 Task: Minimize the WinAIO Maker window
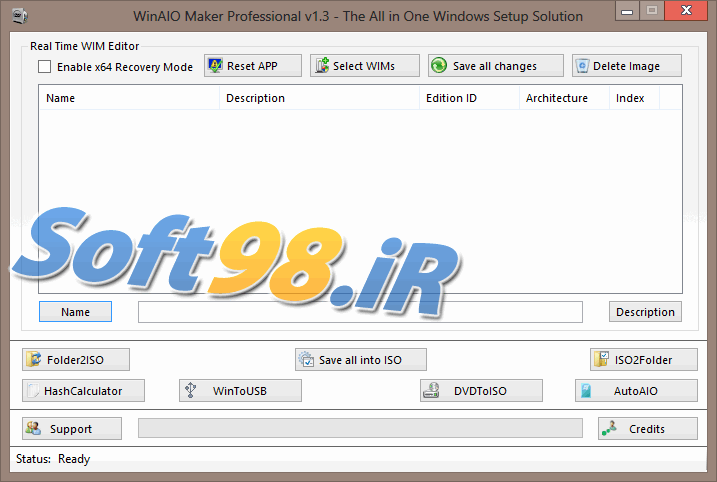pos(627,11)
